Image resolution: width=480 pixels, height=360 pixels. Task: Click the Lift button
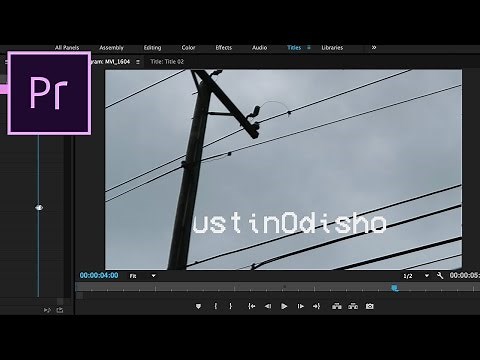coord(337,306)
